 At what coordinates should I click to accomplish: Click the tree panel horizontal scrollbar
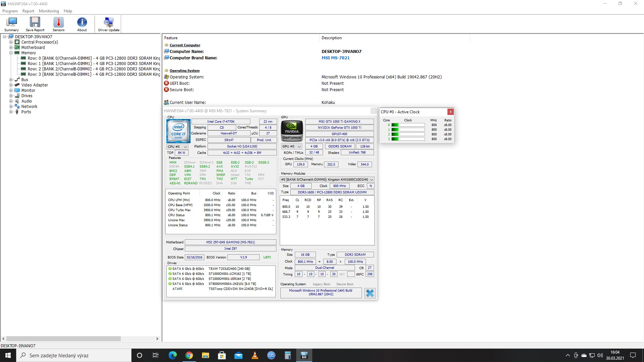[x=64, y=339]
